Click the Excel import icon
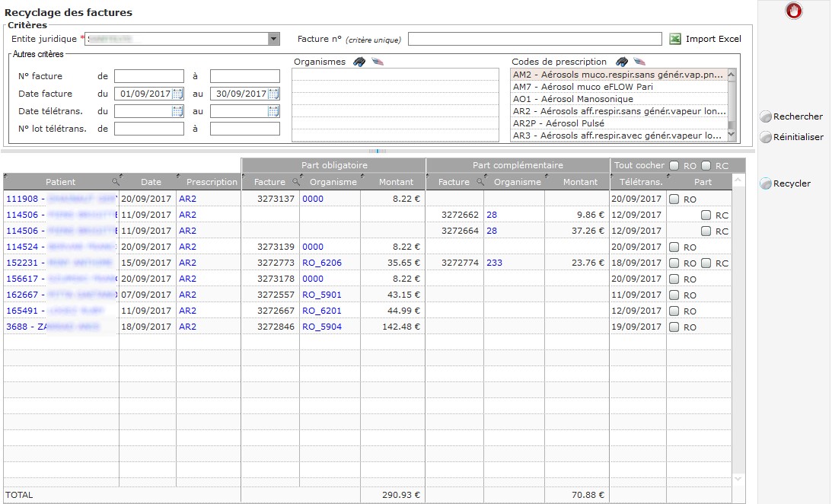This screenshot has width=832, height=504. (675, 39)
